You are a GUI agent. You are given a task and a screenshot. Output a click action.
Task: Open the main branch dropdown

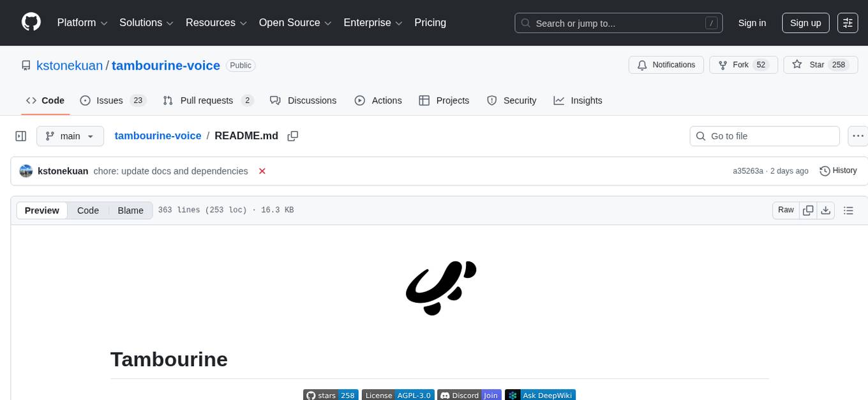point(70,136)
